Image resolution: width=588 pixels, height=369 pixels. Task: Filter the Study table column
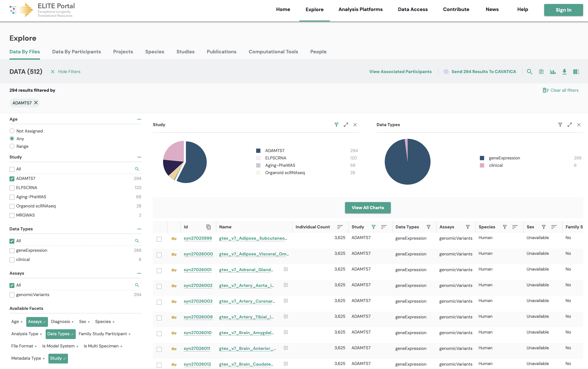pos(373,227)
